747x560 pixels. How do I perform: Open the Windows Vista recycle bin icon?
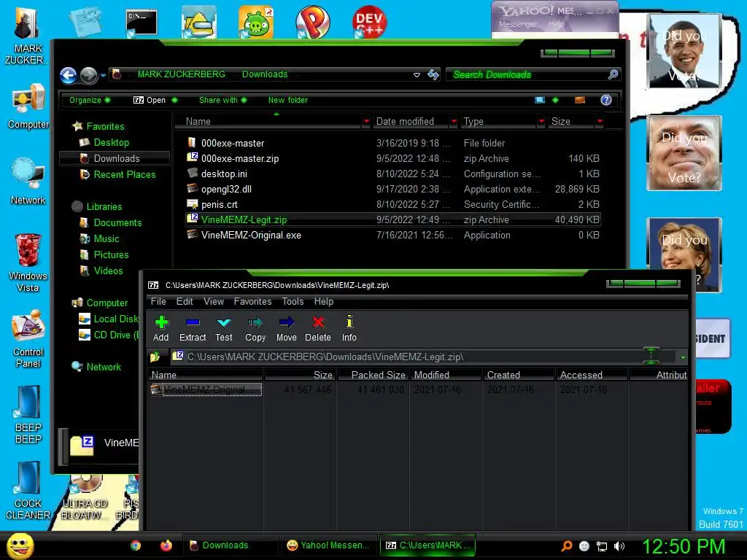click(28, 262)
